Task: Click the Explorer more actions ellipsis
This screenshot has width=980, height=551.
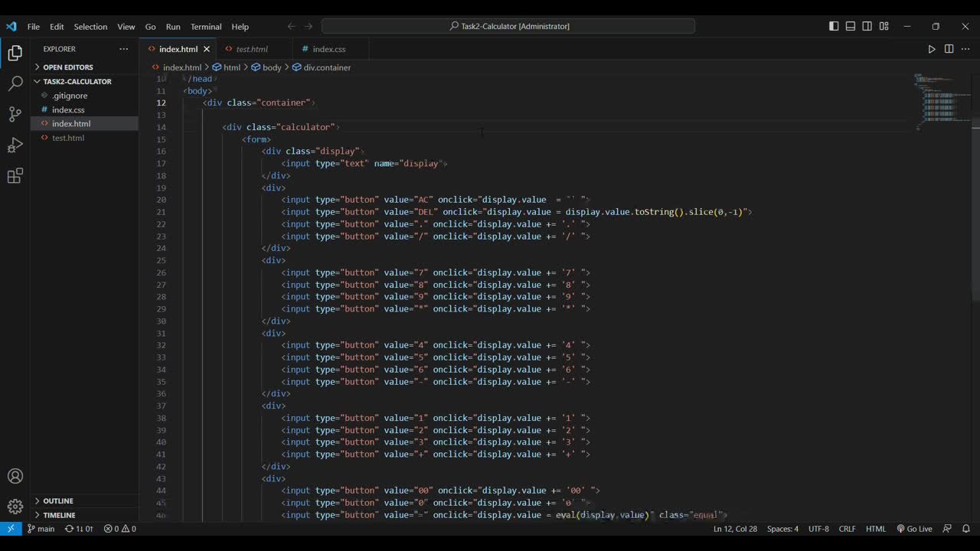Action: coord(124,49)
